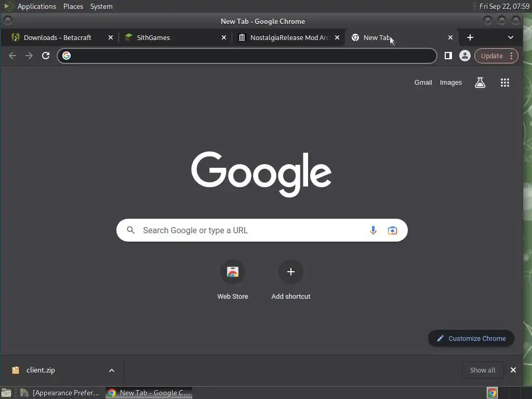Open the Places menu
The height and width of the screenshot is (399, 532).
(x=73, y=6)
